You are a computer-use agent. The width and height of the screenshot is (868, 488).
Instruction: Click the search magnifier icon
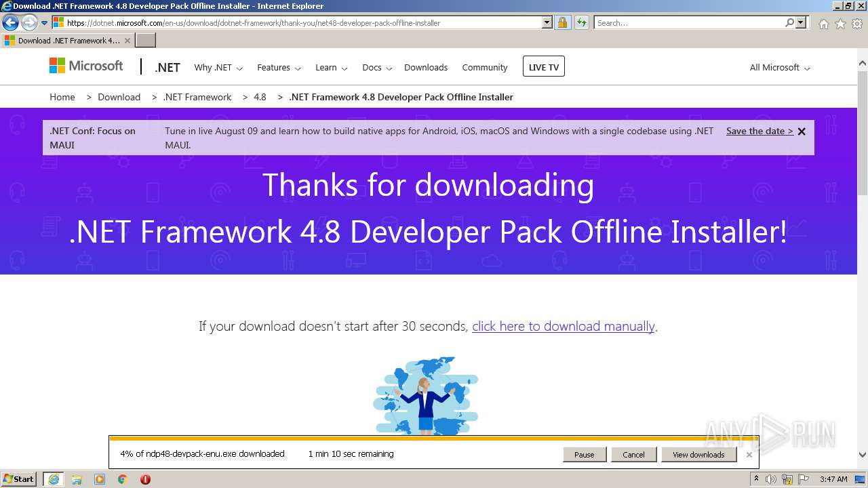pos(789,22)
